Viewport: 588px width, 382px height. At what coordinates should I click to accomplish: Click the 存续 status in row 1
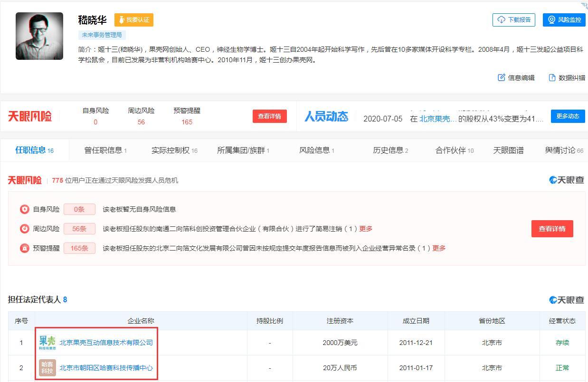coord(562,343)
